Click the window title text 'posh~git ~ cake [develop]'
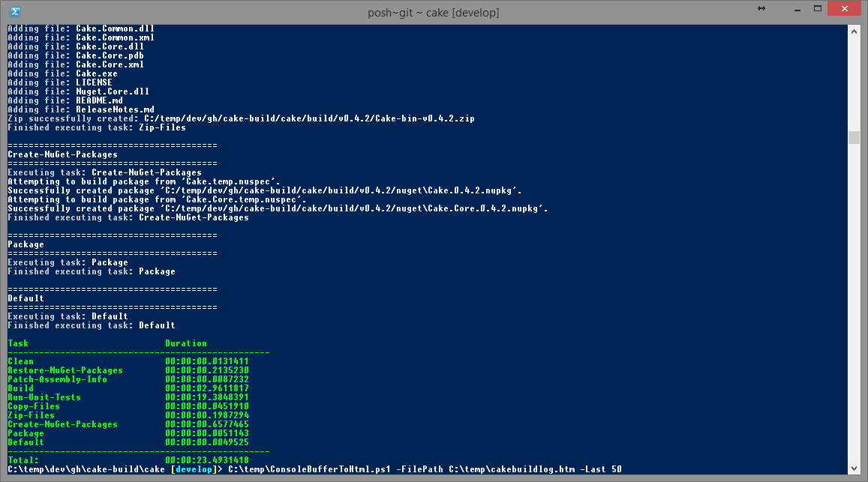Viewport: 868px width, 482px height. 434,12
